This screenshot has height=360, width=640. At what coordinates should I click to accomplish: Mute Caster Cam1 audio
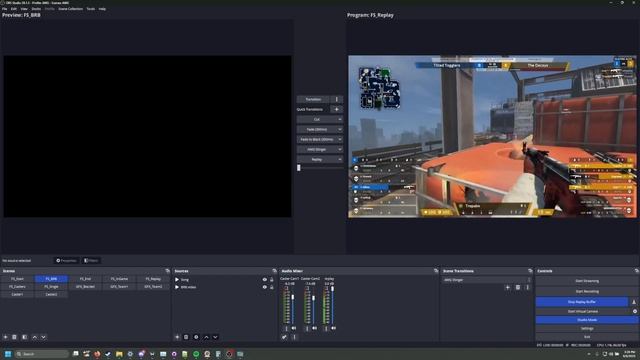click(x=294, y=328)
